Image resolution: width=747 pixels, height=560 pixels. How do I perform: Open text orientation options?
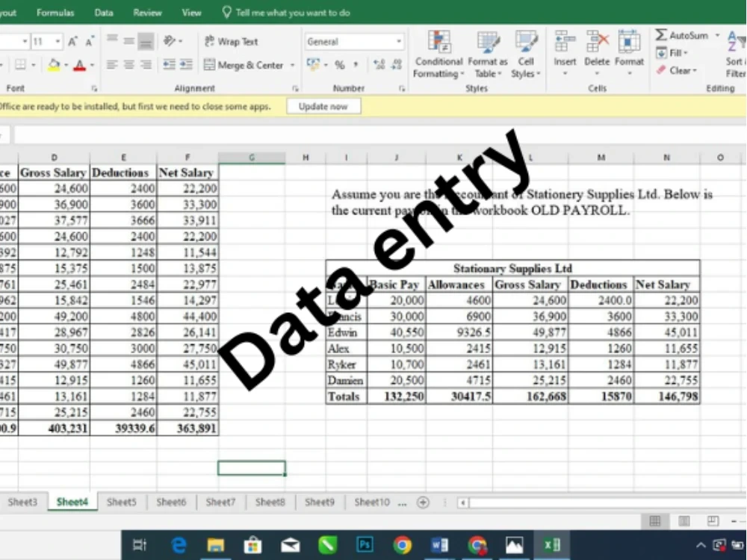pos(173,41)
